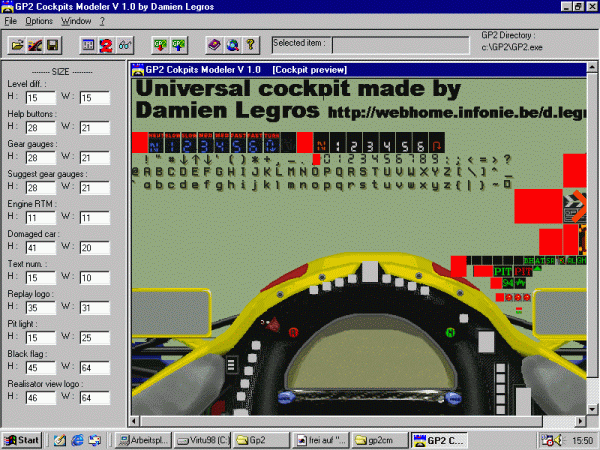The width and height of the screenshot is (600, 450).
Task: Open the Options menu
Action: point(39,20)
